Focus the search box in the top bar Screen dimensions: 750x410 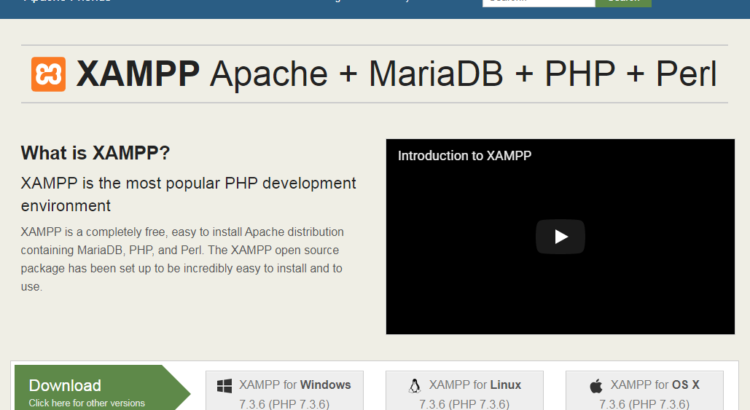538,2
